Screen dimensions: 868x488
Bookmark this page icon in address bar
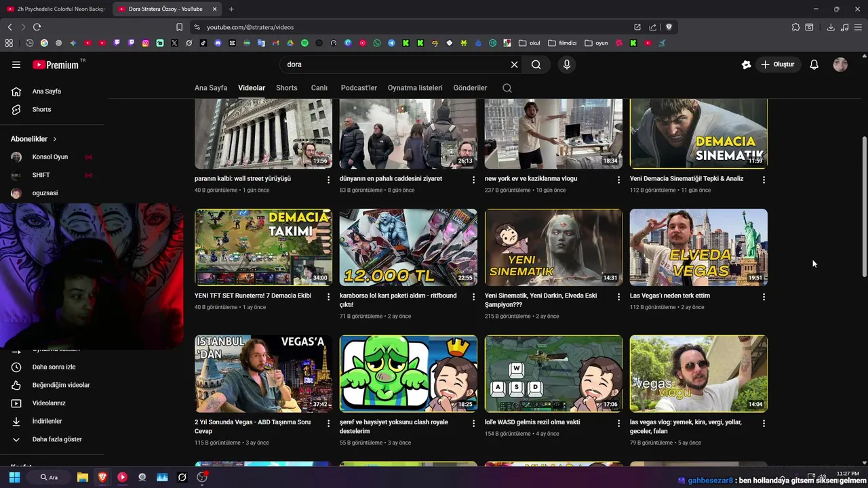coord(179,27)
